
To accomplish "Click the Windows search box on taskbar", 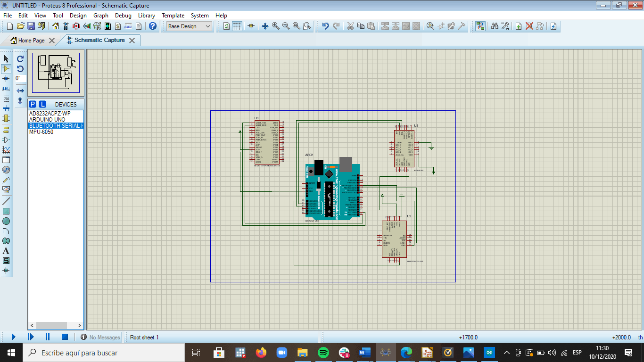I will pos(104,353).
